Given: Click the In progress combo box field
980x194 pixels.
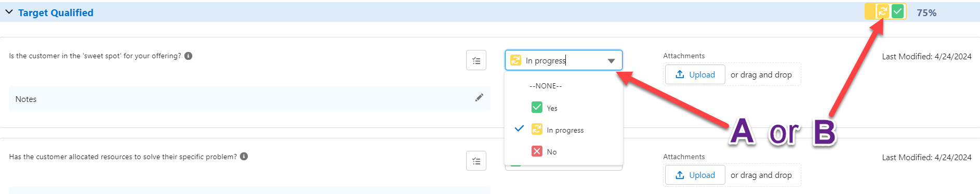Looking at the screenshot, I should pyautogui.click(x=564, y=60).
